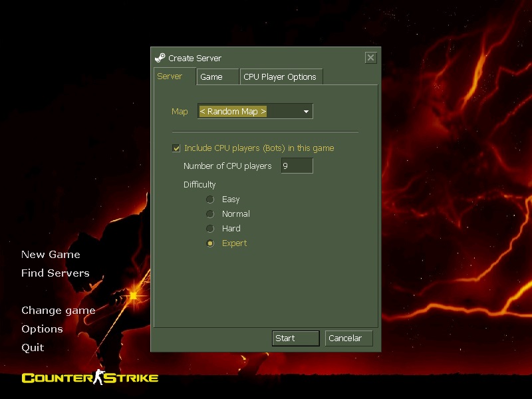Open the CPU Player Options tab
Viewport: 532px width, 399px height.
coord(281,76)
